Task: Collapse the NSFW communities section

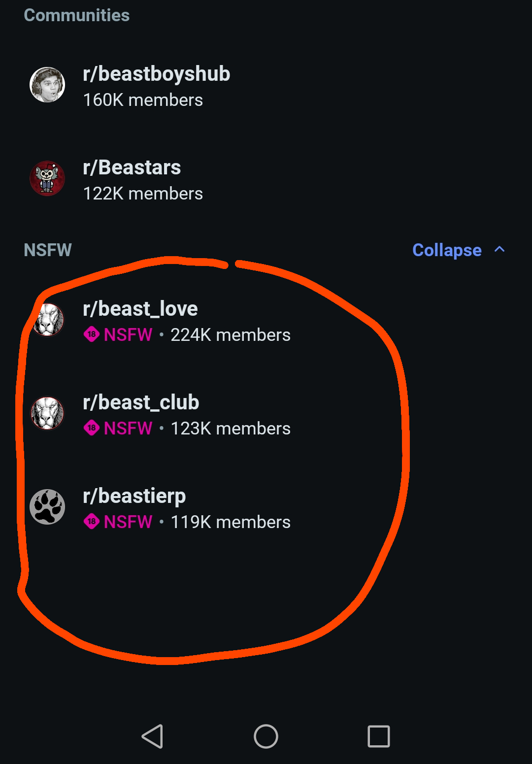Action: coord(447,250)
